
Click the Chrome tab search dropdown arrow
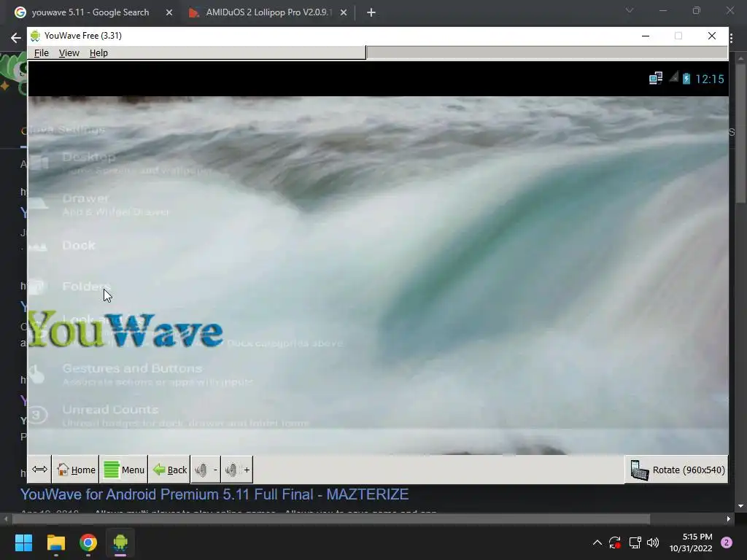[630, 10]
